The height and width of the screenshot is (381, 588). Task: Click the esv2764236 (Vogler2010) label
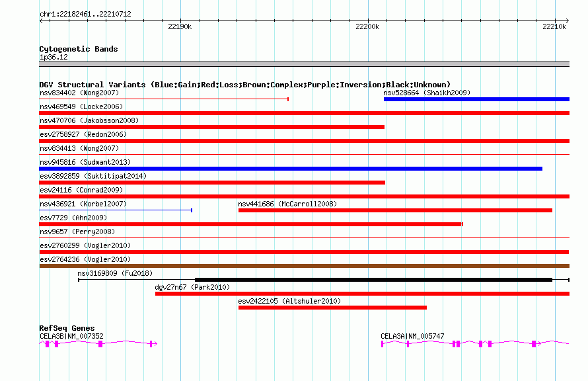[x=85, y=259]
